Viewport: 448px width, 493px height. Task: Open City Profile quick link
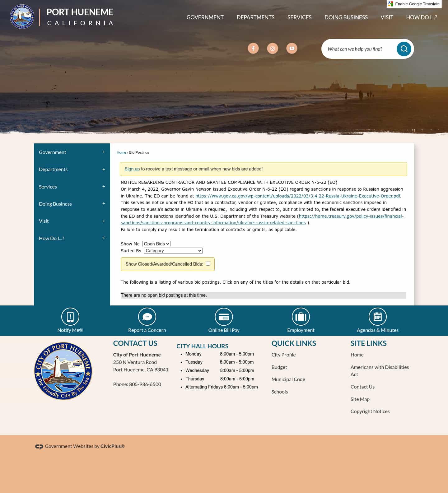[x=283, y=355]
